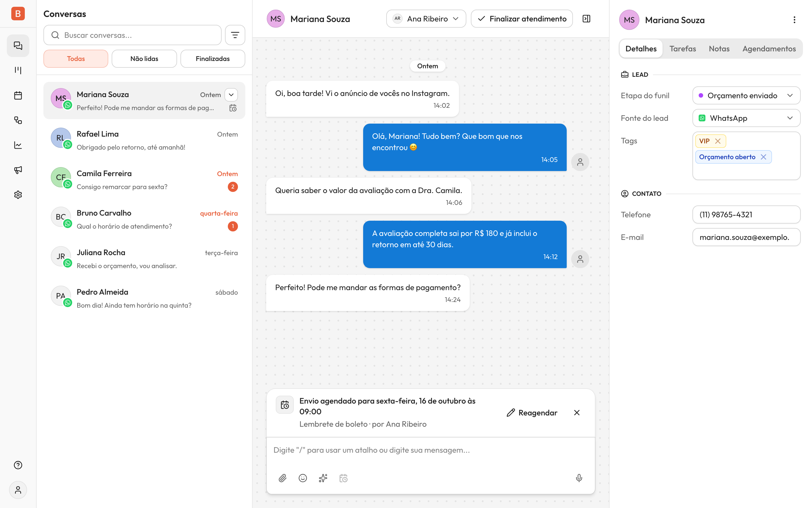
Task: Open the user profile avatar at sidebar bottom
Action: pyautogui.click(x=18, y=490)
